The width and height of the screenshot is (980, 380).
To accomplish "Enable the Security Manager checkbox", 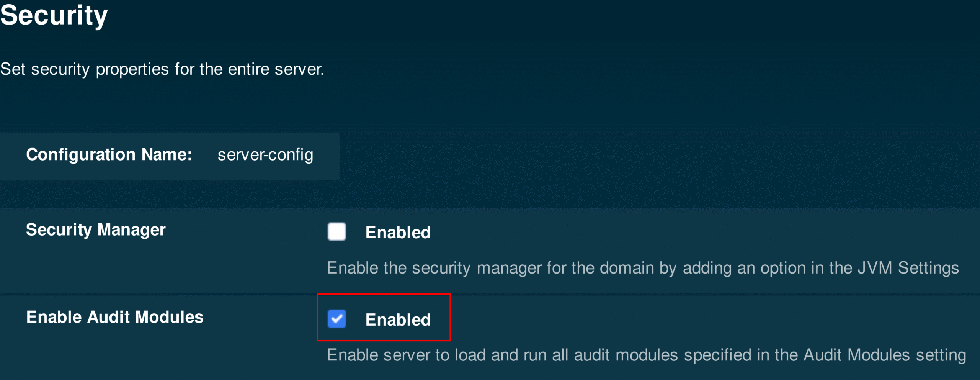I will (336, 231).
